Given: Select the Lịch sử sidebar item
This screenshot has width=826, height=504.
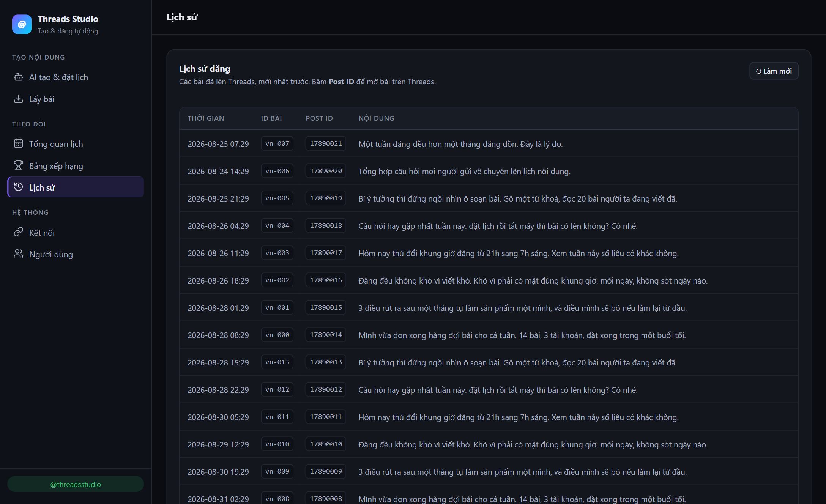Looking at the screenshot, I should pyautogui.click(x=76, y=187).
